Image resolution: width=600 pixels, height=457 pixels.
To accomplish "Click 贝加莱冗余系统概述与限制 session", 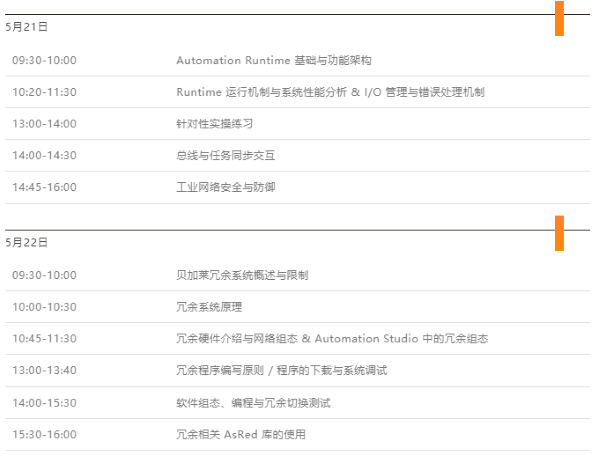I will pos(242,275).
